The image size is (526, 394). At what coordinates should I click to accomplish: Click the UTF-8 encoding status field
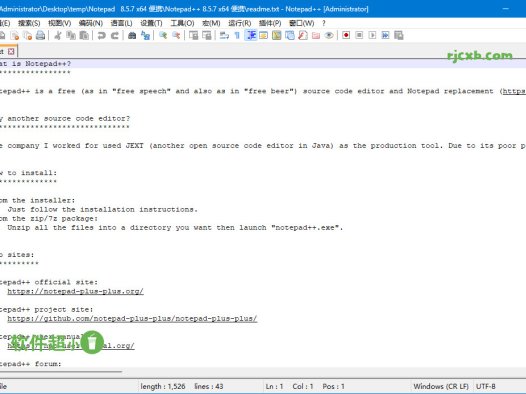click(485, 386)
